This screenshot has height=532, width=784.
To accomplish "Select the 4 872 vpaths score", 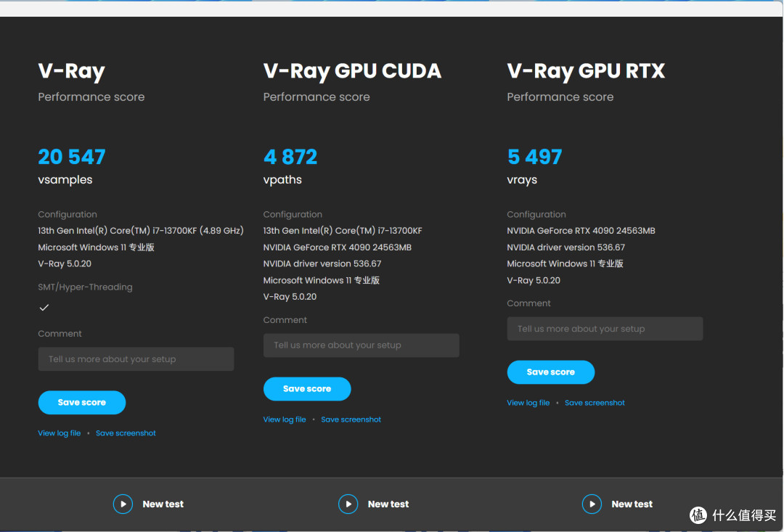I will click(x=290, y=157).
